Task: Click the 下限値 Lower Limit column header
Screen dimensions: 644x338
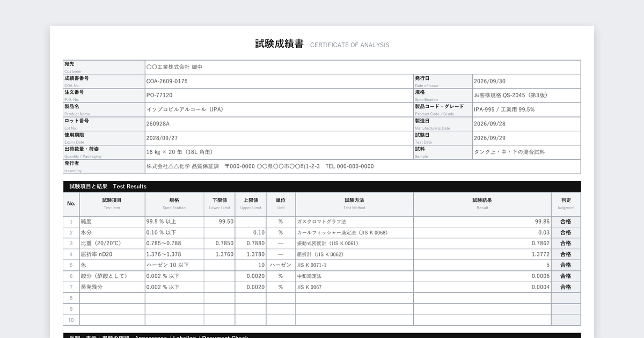Action: click(x=220, y=204)
